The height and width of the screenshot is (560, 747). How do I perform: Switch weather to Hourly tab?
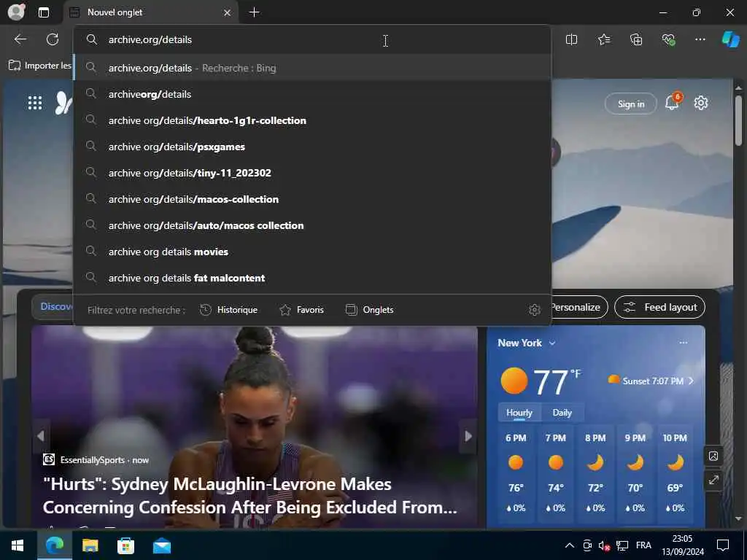(x=519, y=413)
